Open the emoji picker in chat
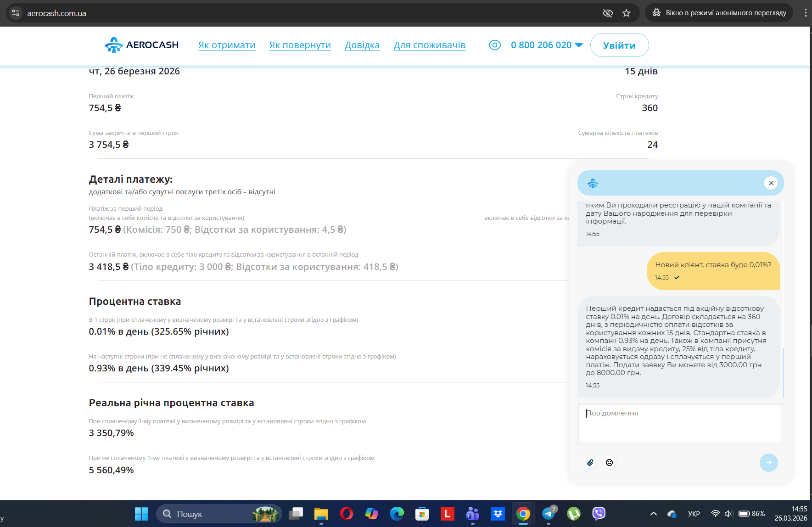This screenshot has height=527, width=812. [609, 462]
